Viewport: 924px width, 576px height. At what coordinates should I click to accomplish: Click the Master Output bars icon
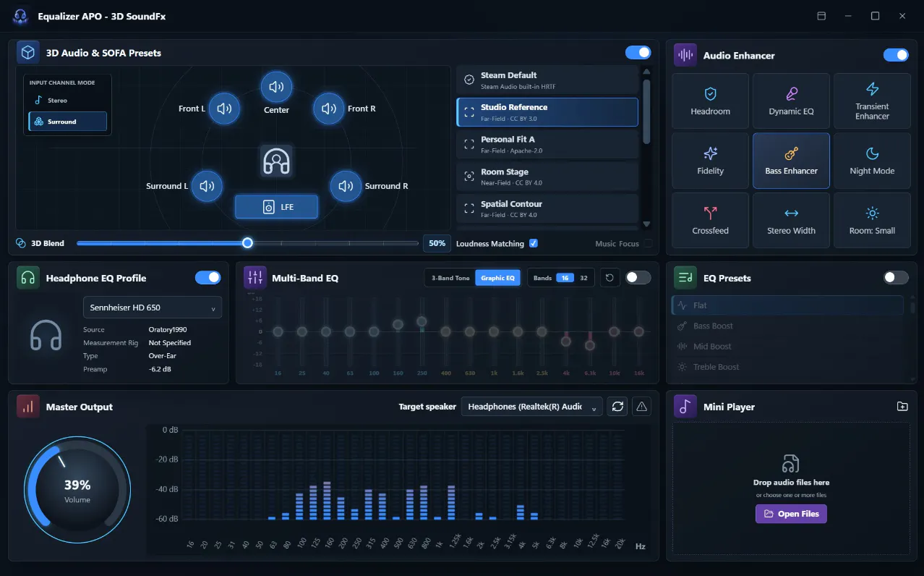coord(28,407)
